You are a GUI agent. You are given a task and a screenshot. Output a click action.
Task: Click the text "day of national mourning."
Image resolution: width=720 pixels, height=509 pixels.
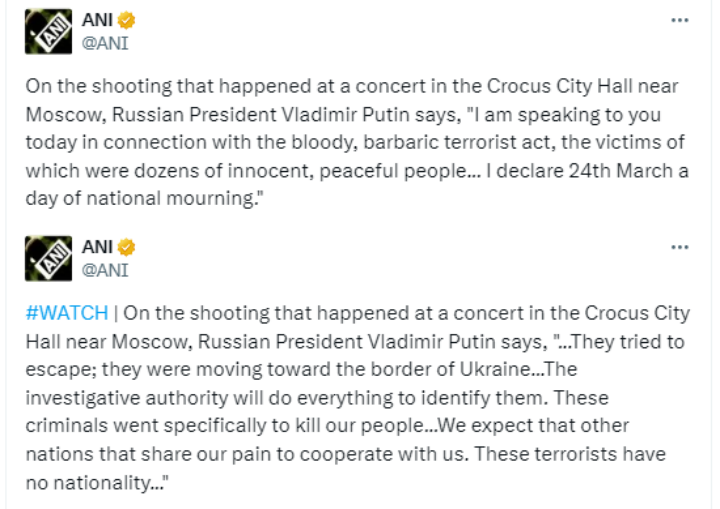(145, 199)
